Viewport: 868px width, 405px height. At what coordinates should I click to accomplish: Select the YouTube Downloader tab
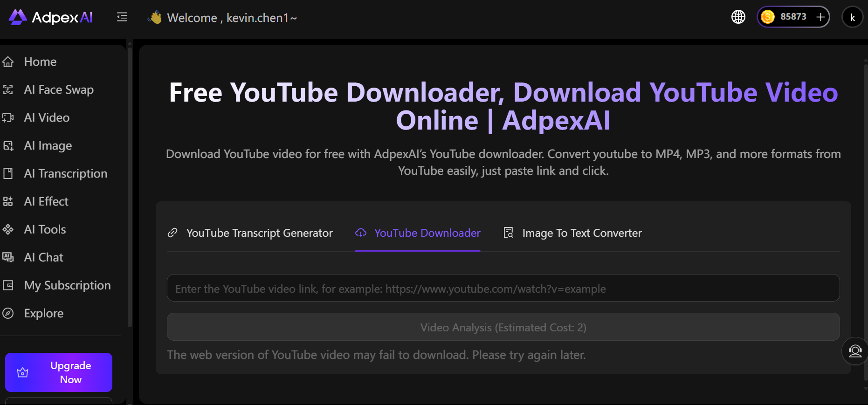(418, 233)
